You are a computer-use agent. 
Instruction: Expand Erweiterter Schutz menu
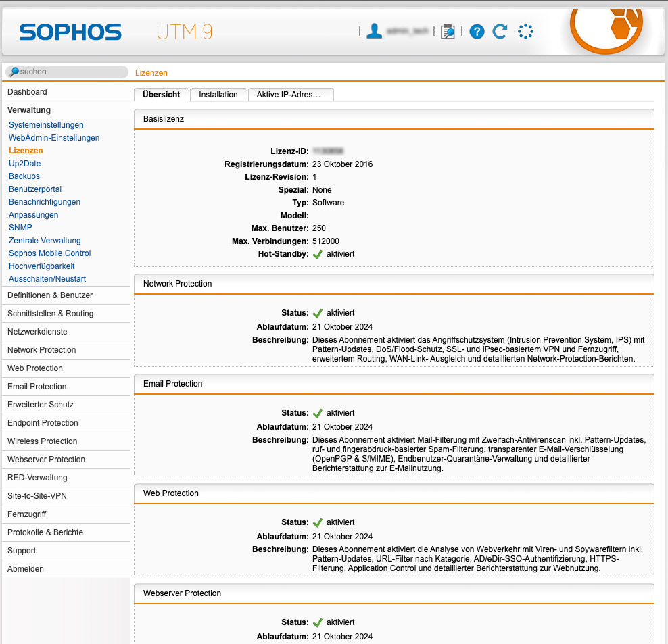click(x=66, y=405)
